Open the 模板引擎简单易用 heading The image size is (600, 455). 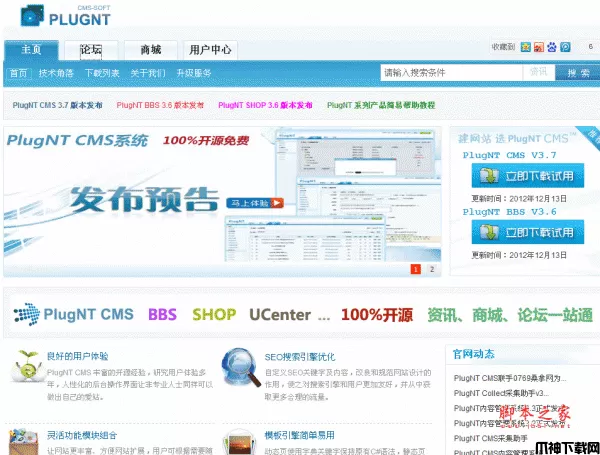click(300, 435)
